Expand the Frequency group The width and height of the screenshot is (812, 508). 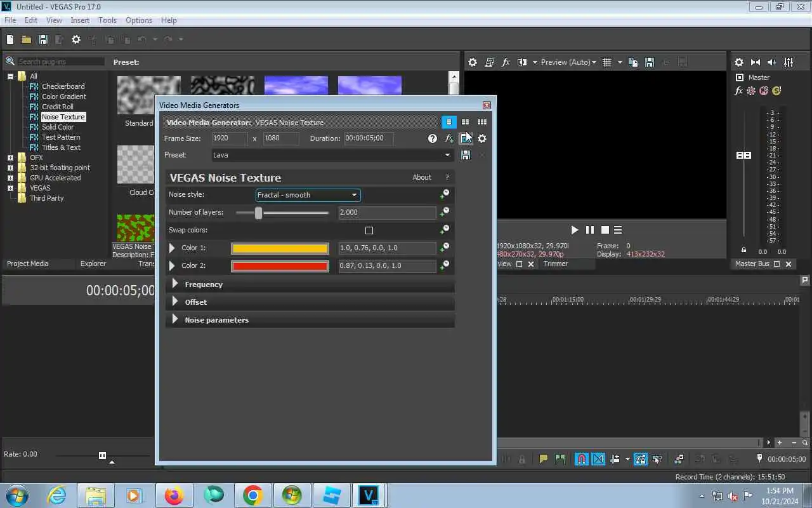pos(175,284)
